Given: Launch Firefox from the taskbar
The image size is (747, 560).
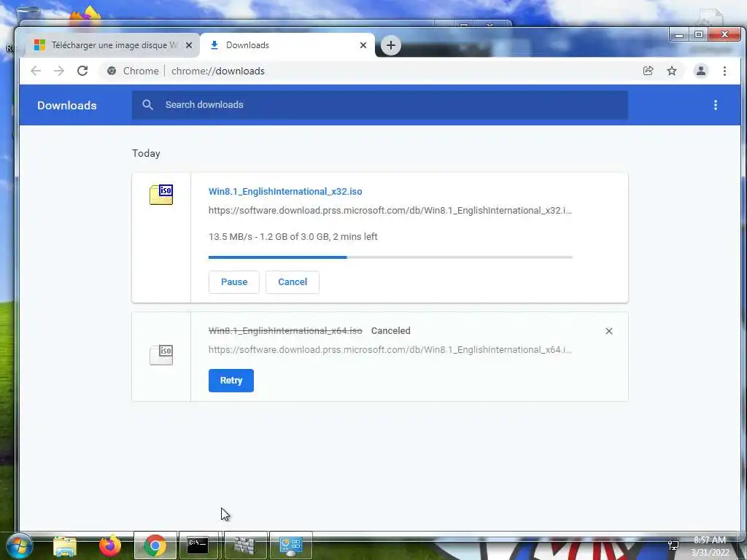Looking at the screenshot, I should pyautogui.click(x=110, y=545).
